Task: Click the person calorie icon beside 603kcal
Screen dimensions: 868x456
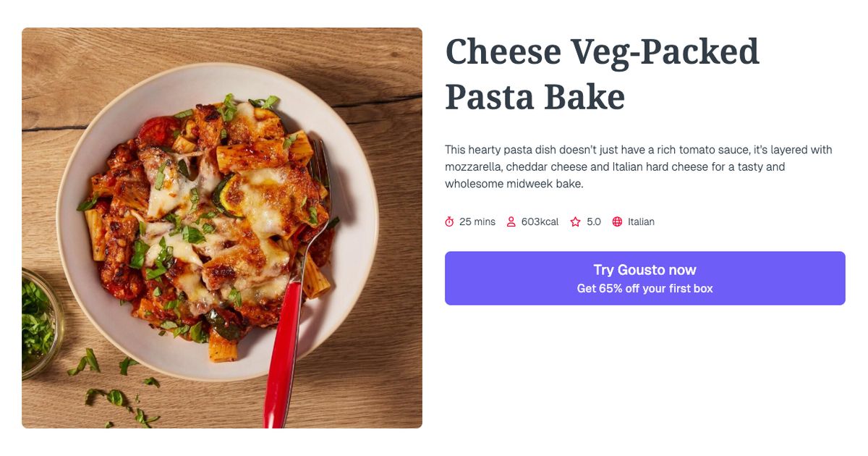Action: (511, 221)
